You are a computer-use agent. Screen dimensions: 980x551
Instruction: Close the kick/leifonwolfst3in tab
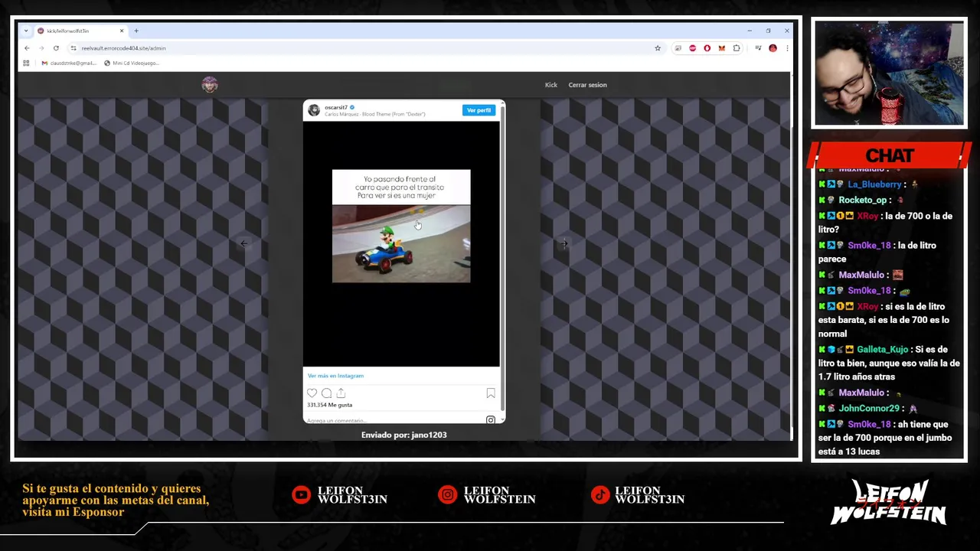point(122,31)
